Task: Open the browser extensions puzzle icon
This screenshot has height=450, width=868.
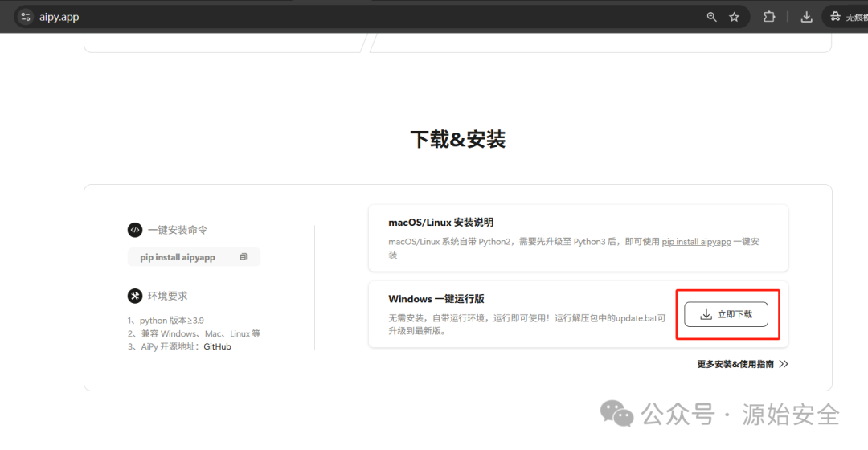Action: point(769,17)
